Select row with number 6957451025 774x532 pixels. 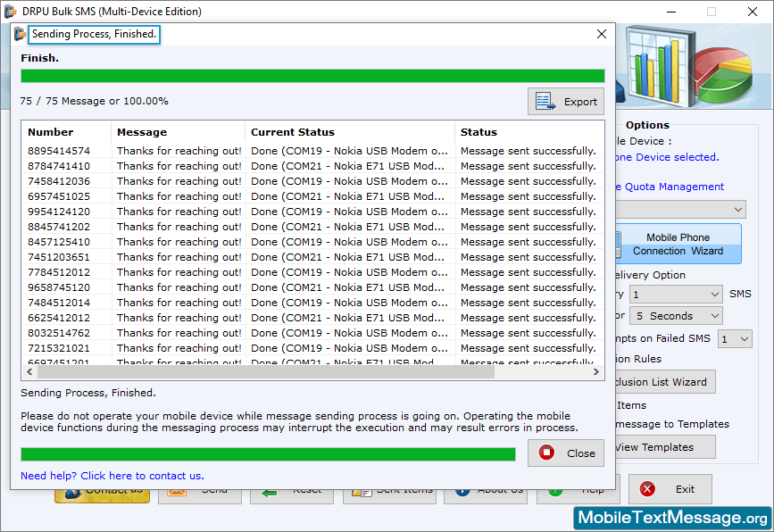tap(312, 196)
